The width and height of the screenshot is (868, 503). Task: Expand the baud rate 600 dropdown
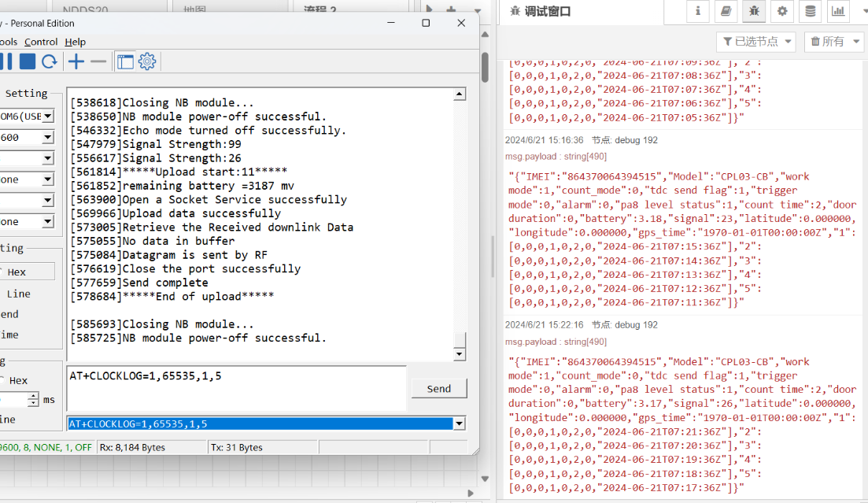pos(48,138)
